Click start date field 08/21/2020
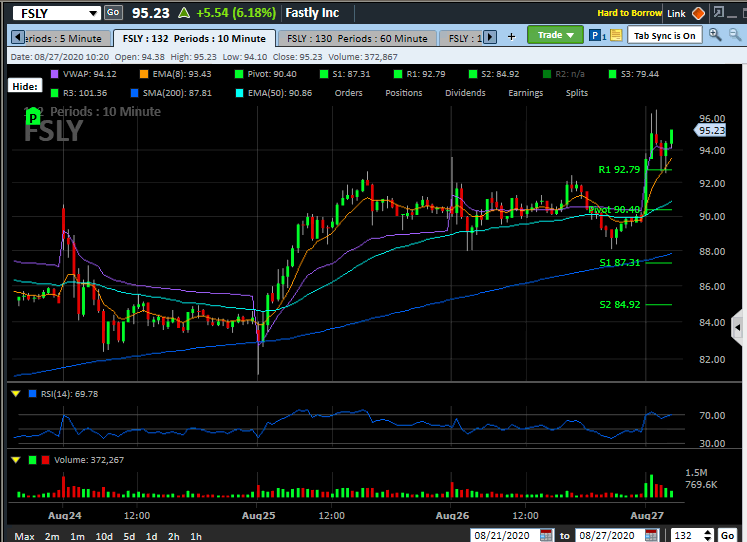 pos(505,535)
